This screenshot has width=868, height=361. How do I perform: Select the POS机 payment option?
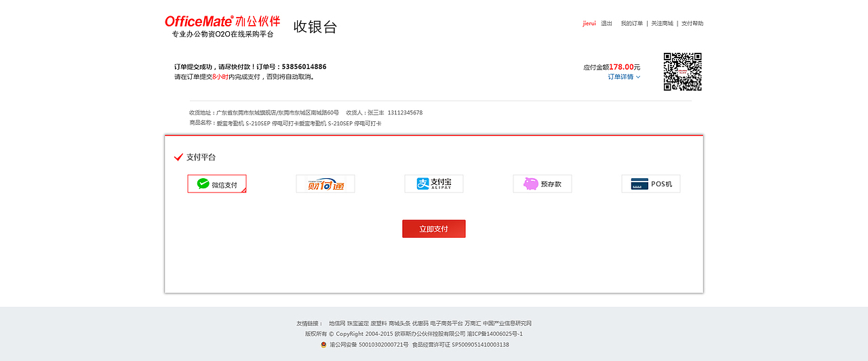click(x=651, y=184)
